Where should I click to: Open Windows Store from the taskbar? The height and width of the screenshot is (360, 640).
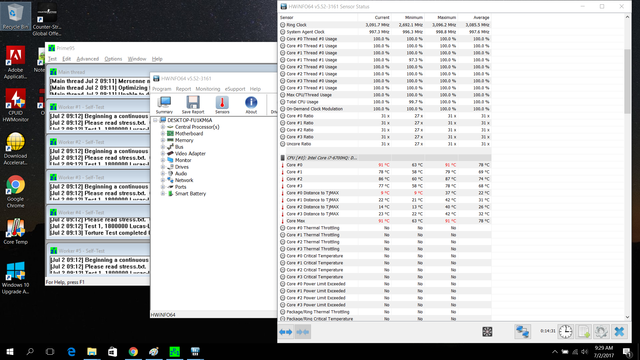pyautogui.click(x=113, y=351)
